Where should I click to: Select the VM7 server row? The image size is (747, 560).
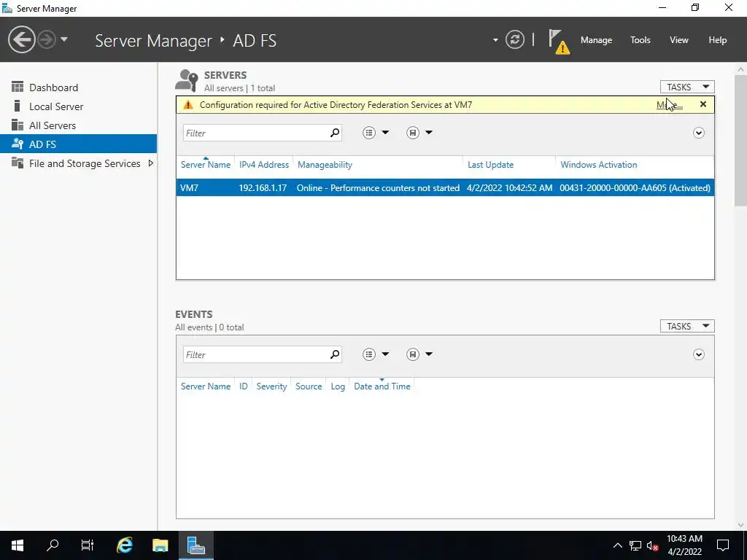[445, 187]
